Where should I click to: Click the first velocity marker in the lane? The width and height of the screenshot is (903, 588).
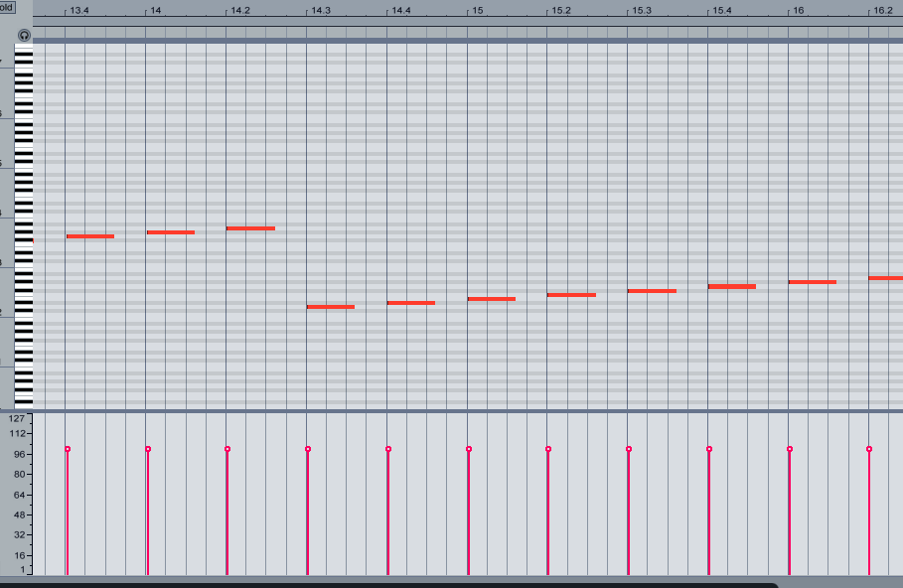point(67,448)
